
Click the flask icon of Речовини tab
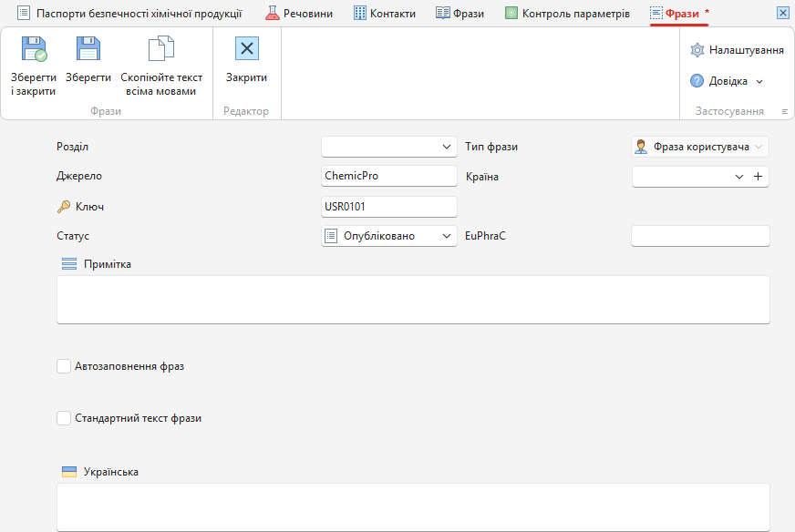(x=273, y=13)
